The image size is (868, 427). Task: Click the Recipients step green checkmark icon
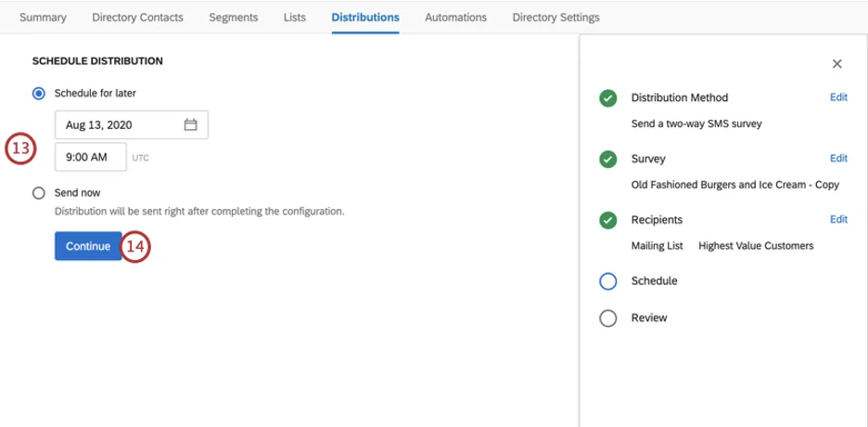click(608, 221)
